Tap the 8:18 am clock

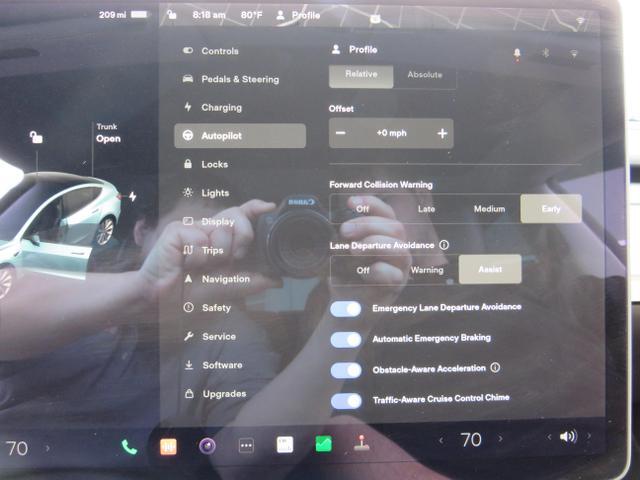click(x=209, y=15)
